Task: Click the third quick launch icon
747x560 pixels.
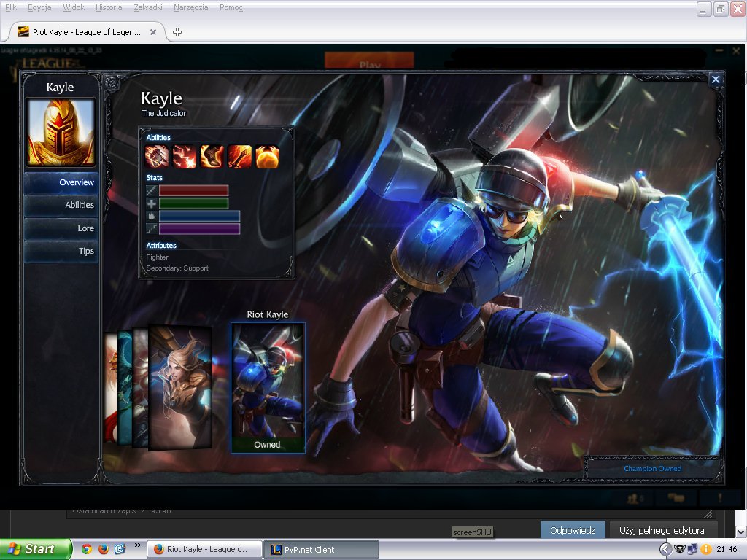Action: point(119,550)
